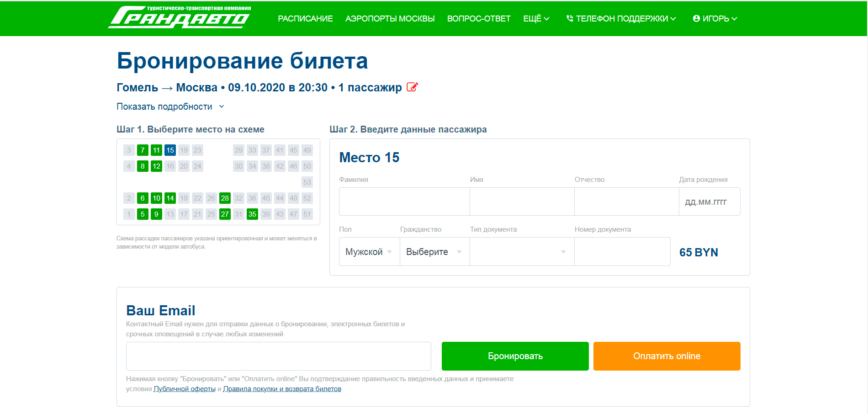
Task: Open 'РАСПИСАНИЕ' in the top navigation
Action: point(305,19)
